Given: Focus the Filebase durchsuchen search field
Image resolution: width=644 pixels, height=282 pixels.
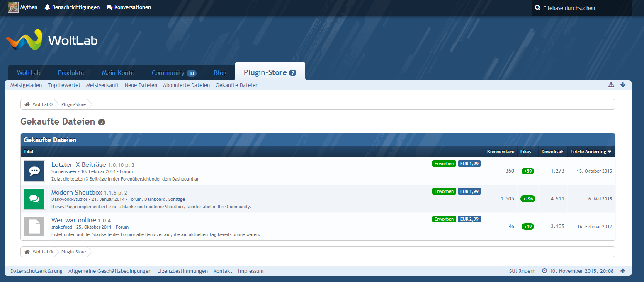Looking at the screenshot, I should point(585,8).
